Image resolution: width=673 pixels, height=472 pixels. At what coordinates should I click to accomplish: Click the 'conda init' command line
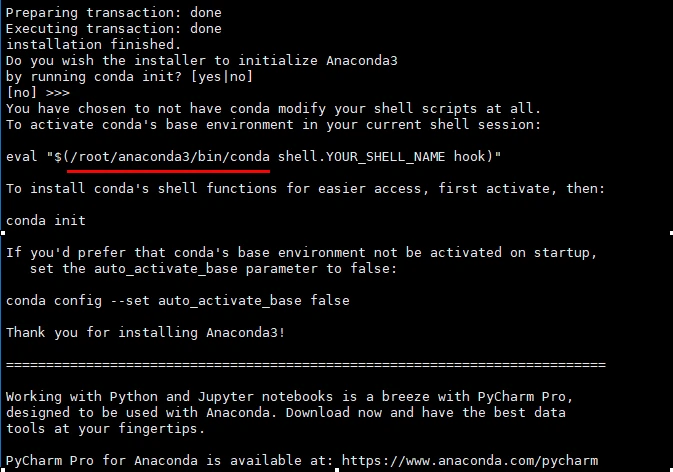click(x=46, y=221)
